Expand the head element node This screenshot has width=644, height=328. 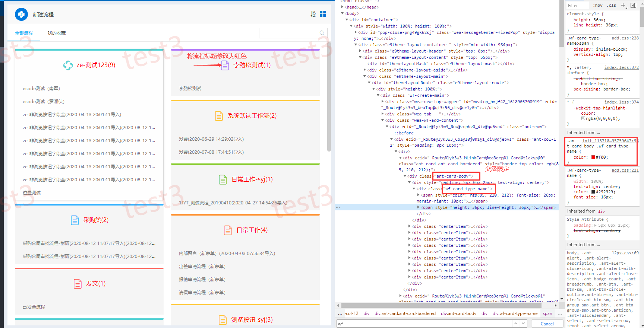click(342, 7)
